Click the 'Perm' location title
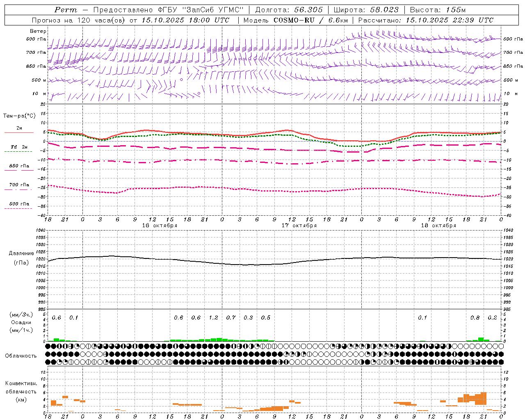Viewport: 525px width, 420px height. (66, 10)
